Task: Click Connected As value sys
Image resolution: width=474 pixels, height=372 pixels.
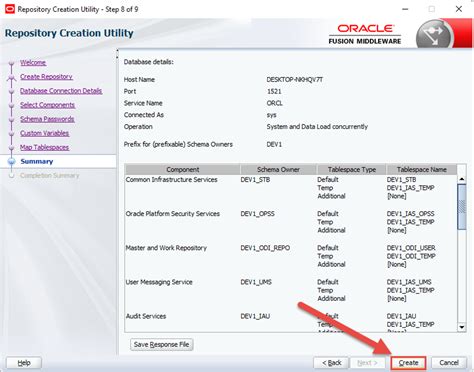Action: (x=271, y=115)
